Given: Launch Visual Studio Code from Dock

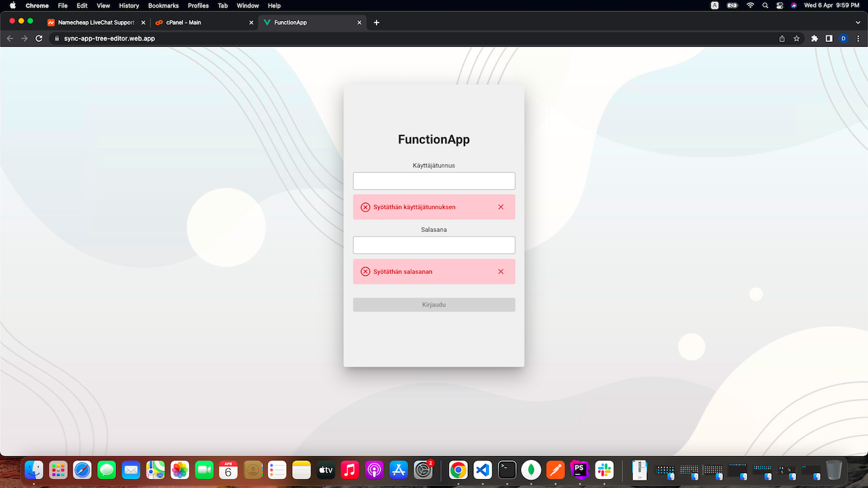Looking at the screenshot, I should pyautogui.click(x=483, y=469).
